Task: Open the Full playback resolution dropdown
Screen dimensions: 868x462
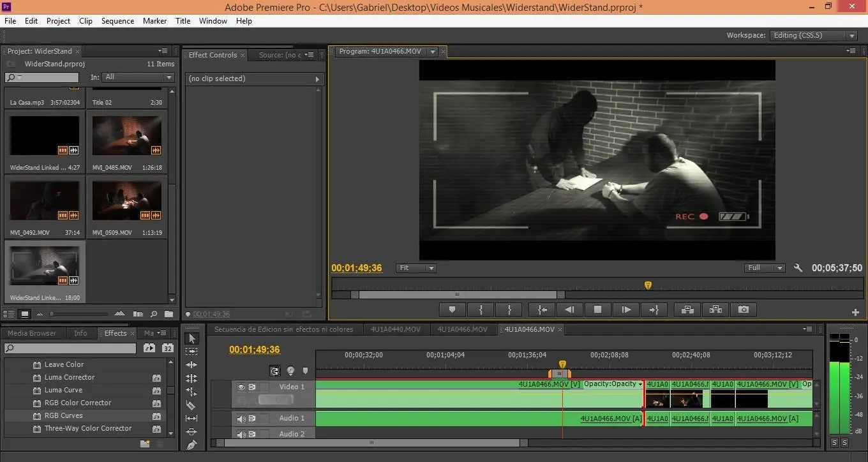Action: point(765,268)
